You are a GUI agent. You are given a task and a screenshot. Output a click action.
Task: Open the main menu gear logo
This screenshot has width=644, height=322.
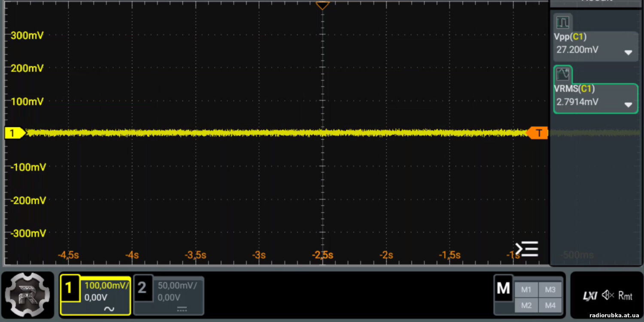(x=27, y=295)
